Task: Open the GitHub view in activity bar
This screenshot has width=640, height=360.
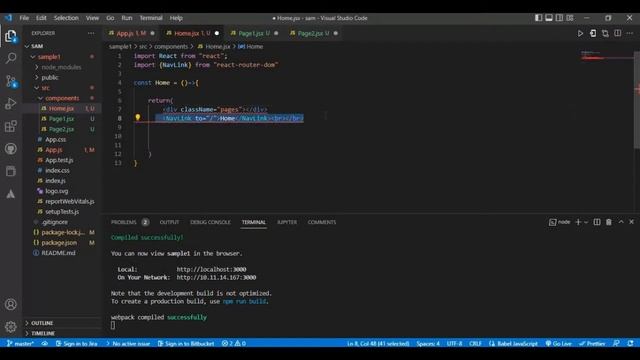Action: pos(11,149)
